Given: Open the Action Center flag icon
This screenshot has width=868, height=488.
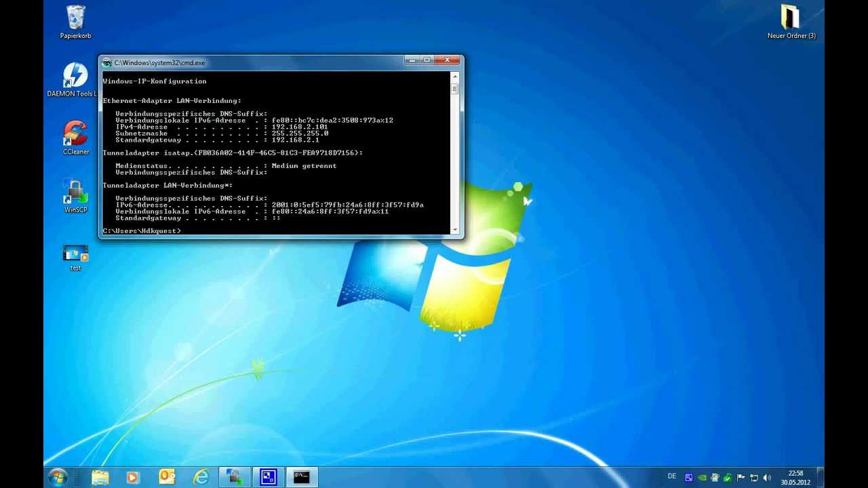Looking at the screenshot, I should tap(741, 478).
